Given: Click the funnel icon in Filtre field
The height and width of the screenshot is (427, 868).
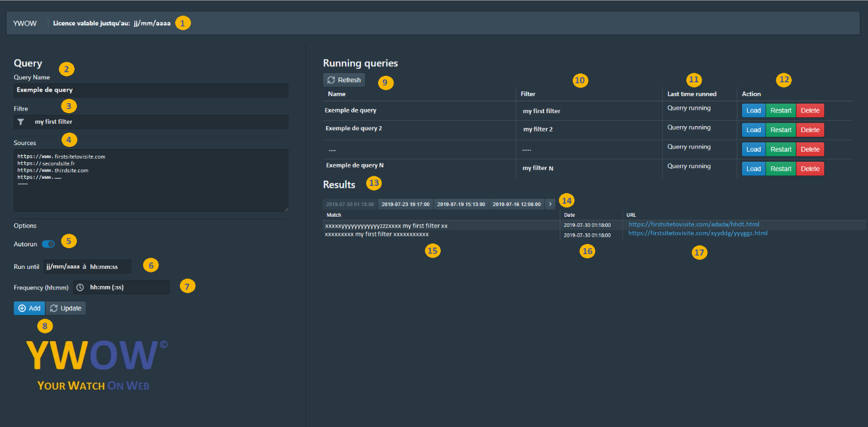Looking at the screenshot, I should click(x=21, y=122).
